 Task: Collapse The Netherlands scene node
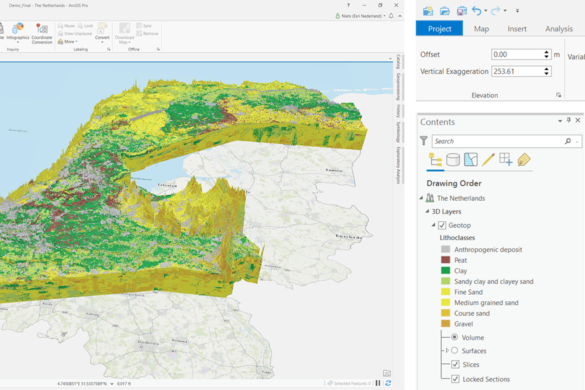(422, 198)
